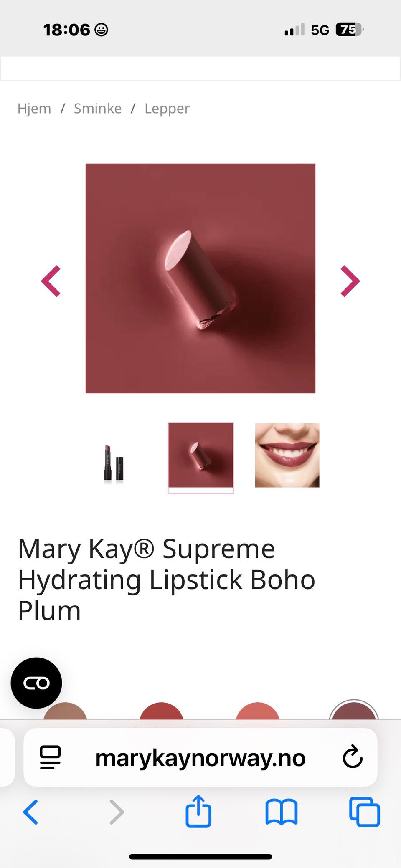Open the black floating accessibility widget
The height and width of the screenshot is (868, 401).
coord(36,683)
